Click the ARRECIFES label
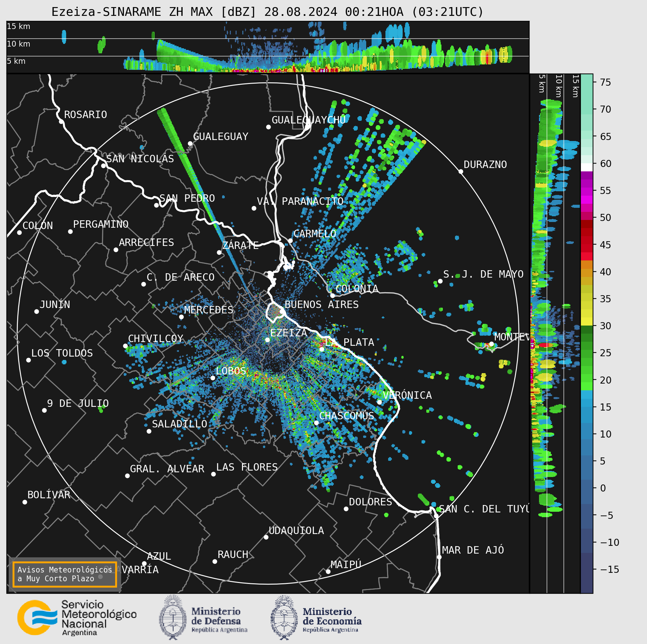Image resolution: width=647 pixels, height=644 pixels. (x=146, y=243)
